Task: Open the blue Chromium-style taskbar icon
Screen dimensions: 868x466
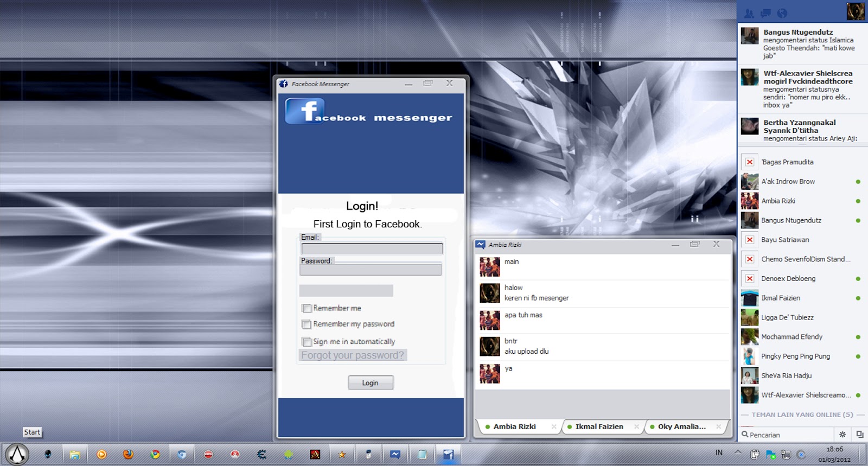Action: [182, 454]
